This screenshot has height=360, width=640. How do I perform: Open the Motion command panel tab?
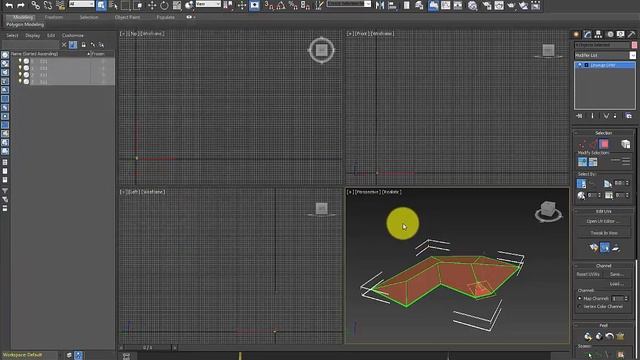(x=610, y=34)
